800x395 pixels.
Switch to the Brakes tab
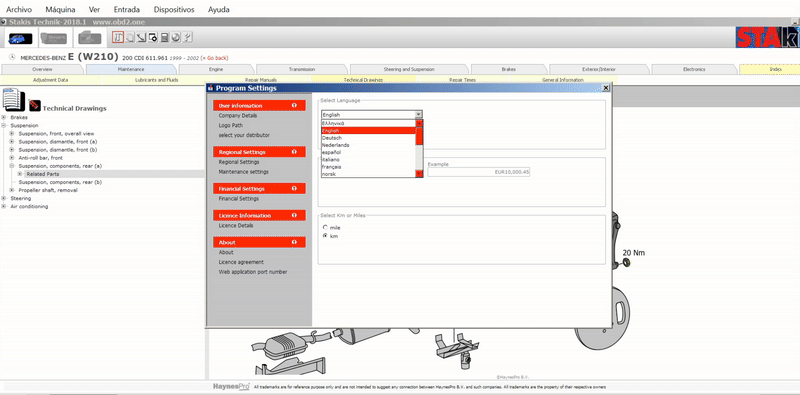tap(508, 69)
